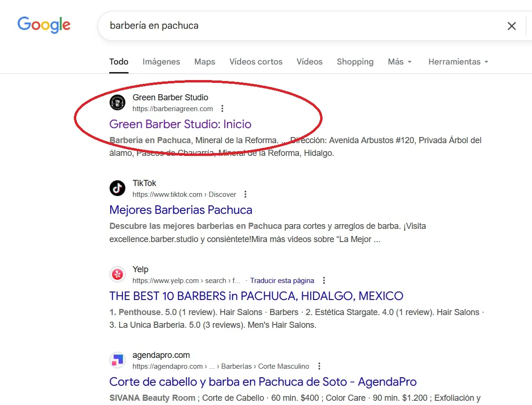Click the agendapro.com Barberías breadcrumb URL
532x405 pixels.
221,366
